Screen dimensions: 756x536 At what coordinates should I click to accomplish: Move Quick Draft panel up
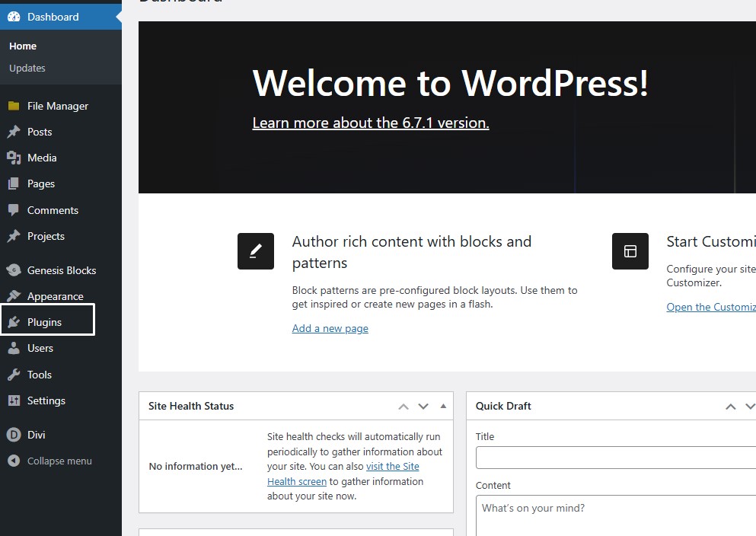click(x=731, y=407)
